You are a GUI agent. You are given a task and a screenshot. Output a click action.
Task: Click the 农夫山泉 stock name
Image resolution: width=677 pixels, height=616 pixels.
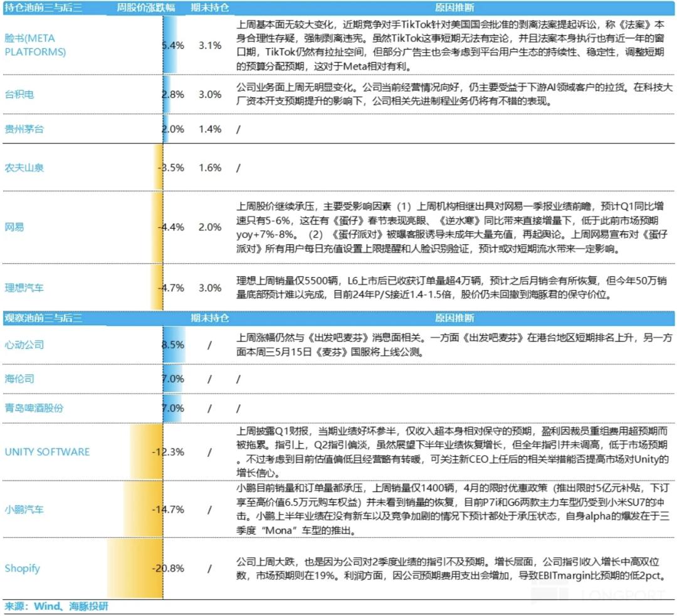[x=24, y=168]
